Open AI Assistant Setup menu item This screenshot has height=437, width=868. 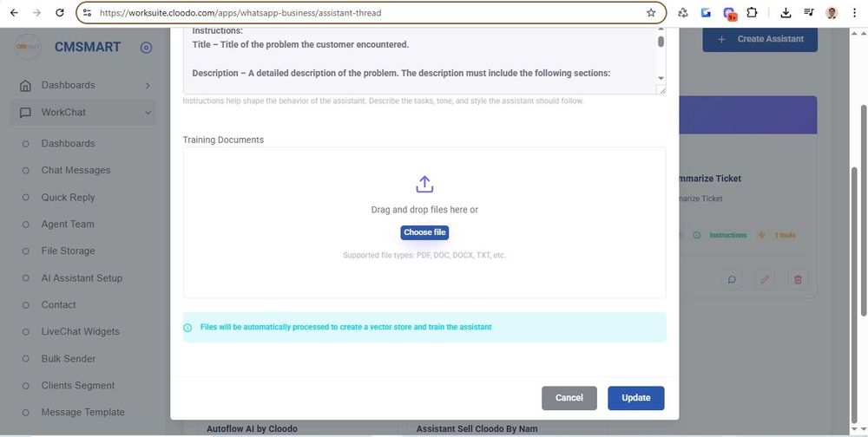point(82,277)
